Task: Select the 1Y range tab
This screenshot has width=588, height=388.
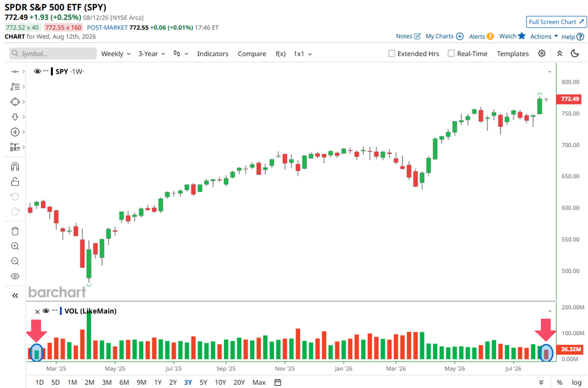Action: point(158,382)
